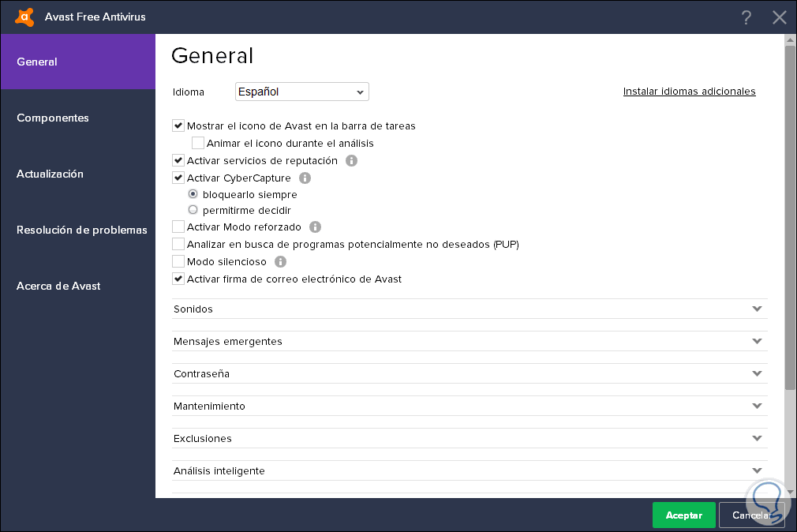This screenshot has height=532, width=797.
Task: Open Instalar idiomas adicionales link
Action: [x=689, y=92]
